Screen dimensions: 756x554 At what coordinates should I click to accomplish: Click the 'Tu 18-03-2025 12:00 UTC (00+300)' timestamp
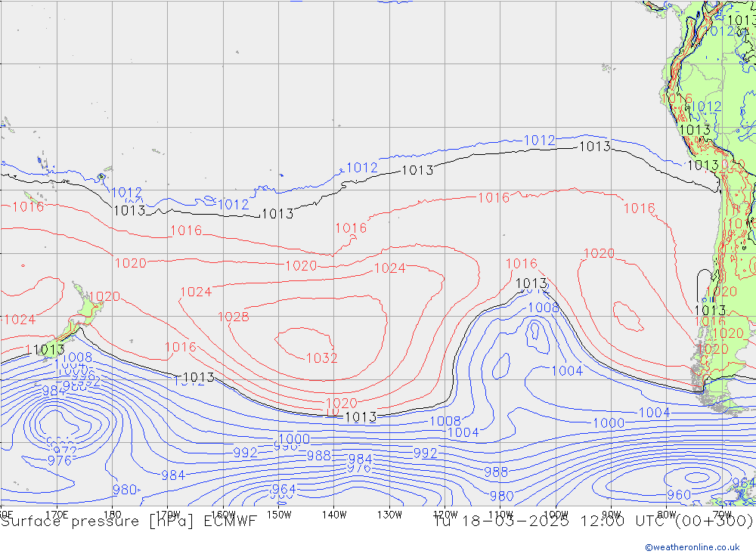[x=593, y=522]
